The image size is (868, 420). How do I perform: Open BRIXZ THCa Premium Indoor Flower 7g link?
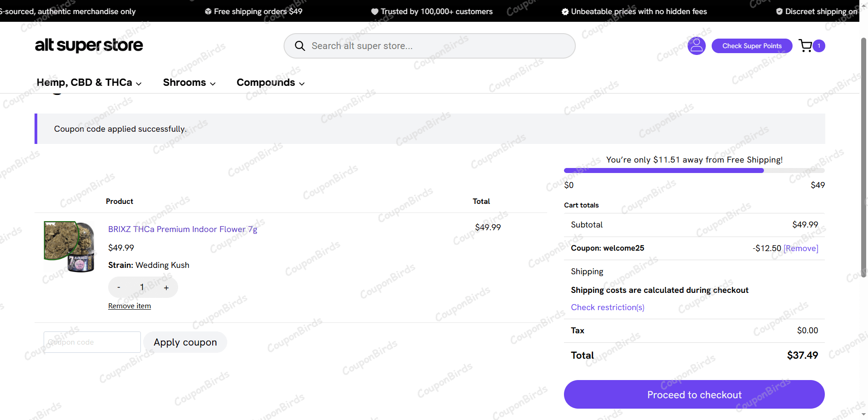(x=183, y=229)
